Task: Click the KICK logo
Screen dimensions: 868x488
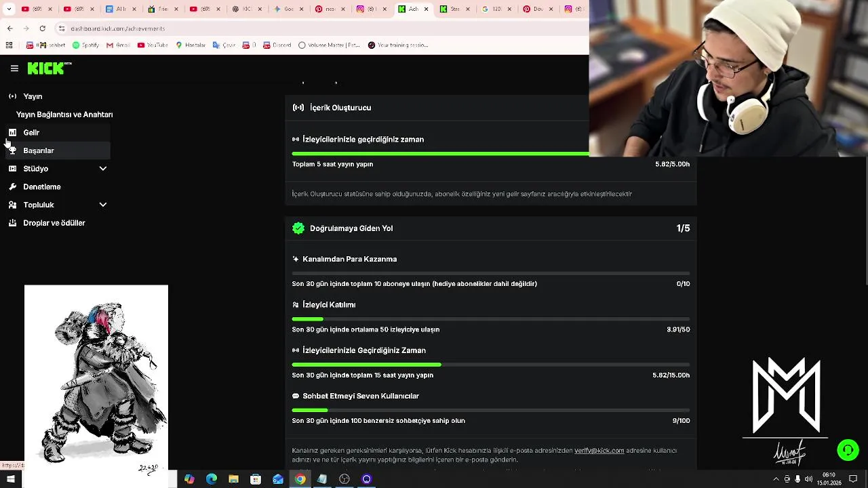Action: click(49, 68)
